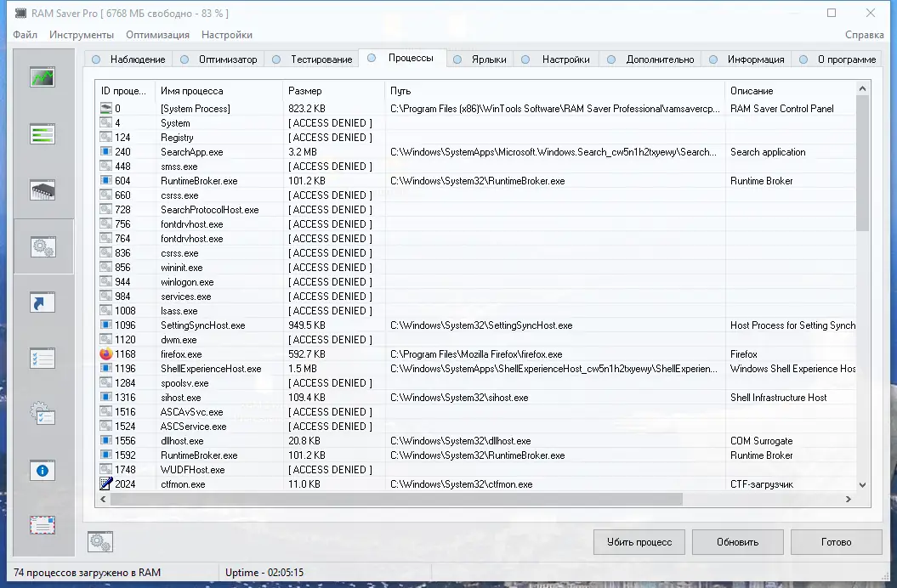Open the shortcuts arrow sidebar icon
897x588 pixels.
click(x=43, y=302)
